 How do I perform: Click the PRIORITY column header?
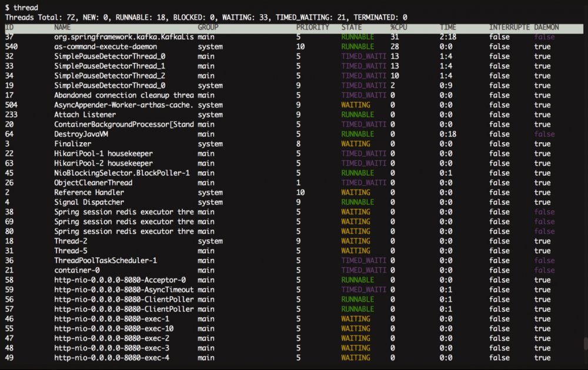[313, 28]
